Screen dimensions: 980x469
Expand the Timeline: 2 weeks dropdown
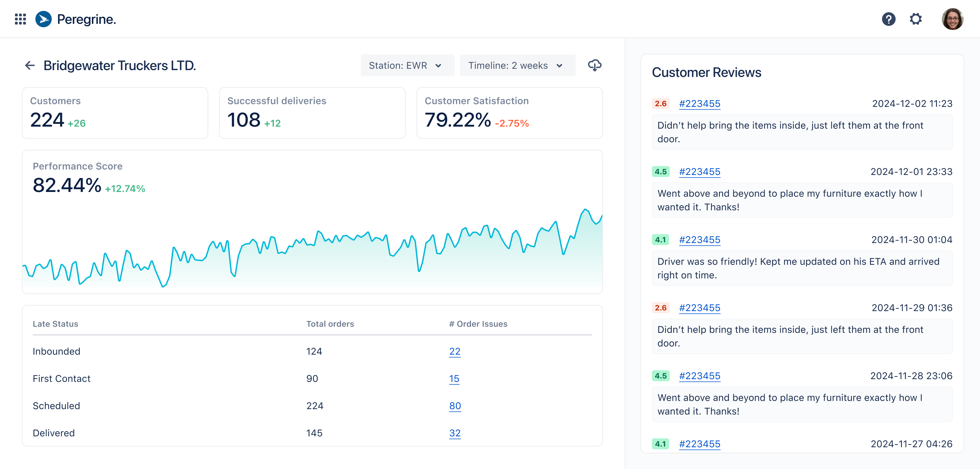tap(517, 65)
